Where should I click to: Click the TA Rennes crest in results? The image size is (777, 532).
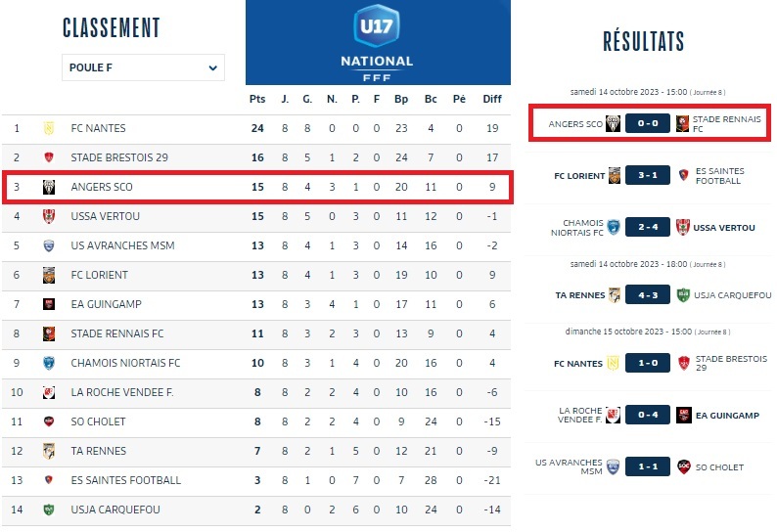click(x=614, y=294)
